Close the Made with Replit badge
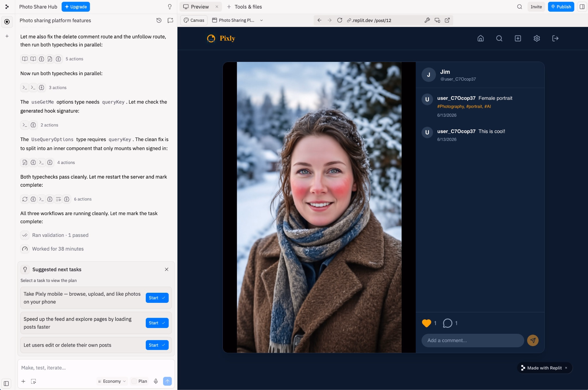Image resolution: width=588 pixels, height=390 pixels. [566, 368]
